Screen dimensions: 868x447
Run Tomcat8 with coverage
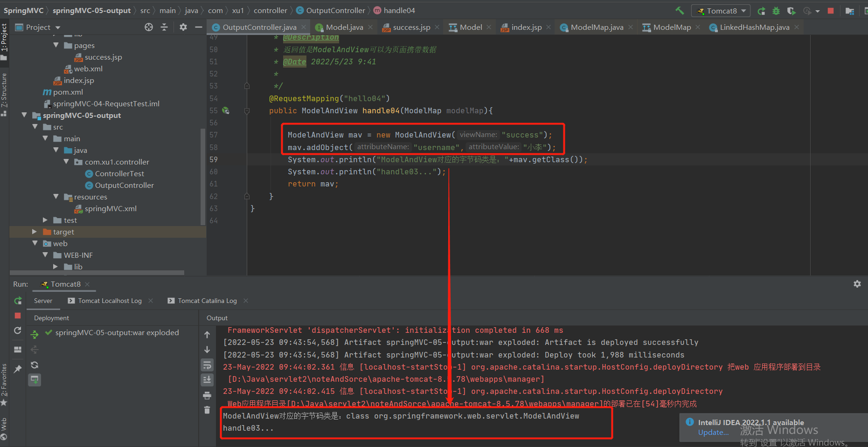pos(791,11)
